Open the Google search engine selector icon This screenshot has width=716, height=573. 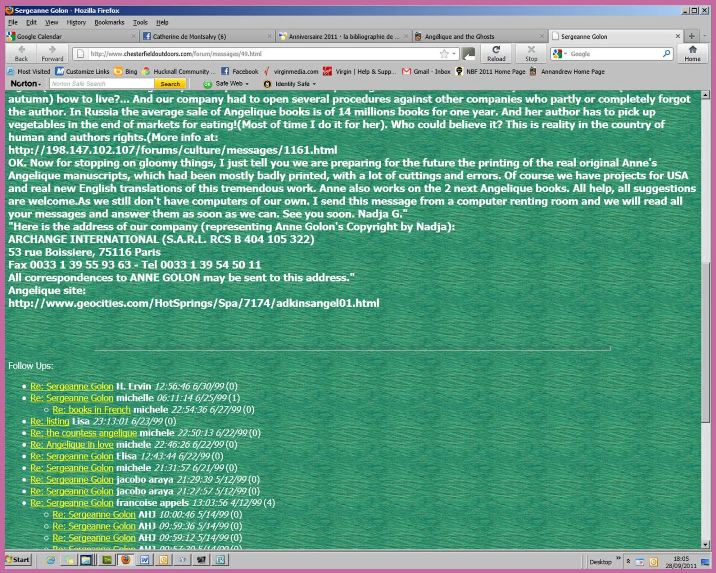tap(559, 54)
